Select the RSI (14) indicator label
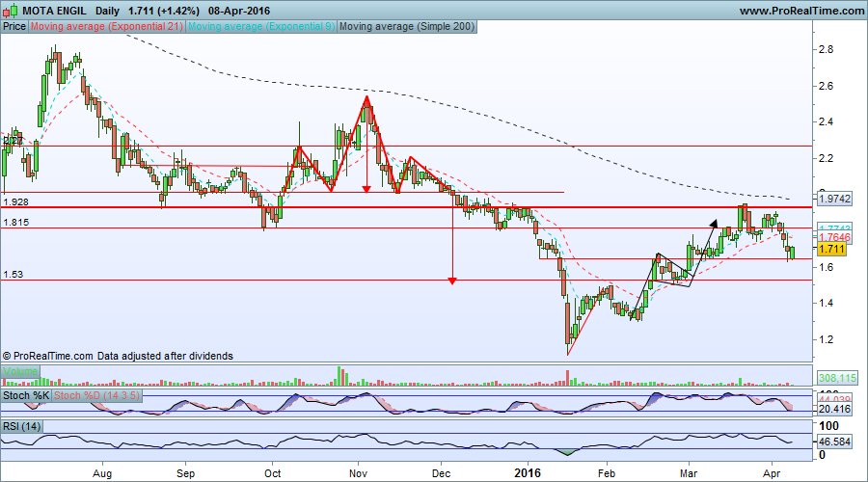This screenshot has width=868, height=482. (x=21, y=427)
